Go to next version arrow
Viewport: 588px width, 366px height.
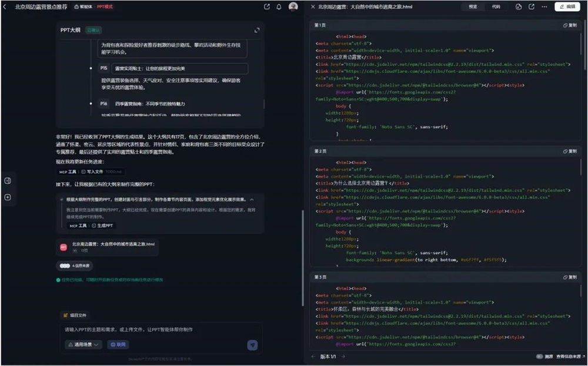tap(343, 357)
